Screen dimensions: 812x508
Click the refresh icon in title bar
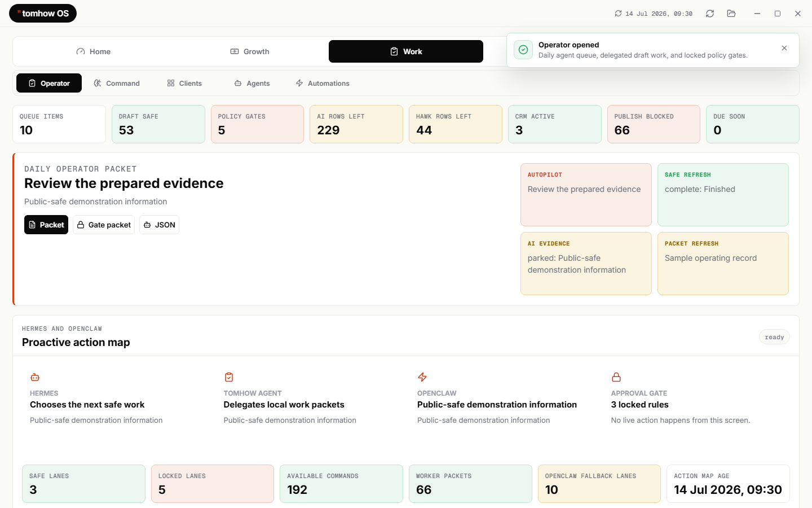pos(710,14)
